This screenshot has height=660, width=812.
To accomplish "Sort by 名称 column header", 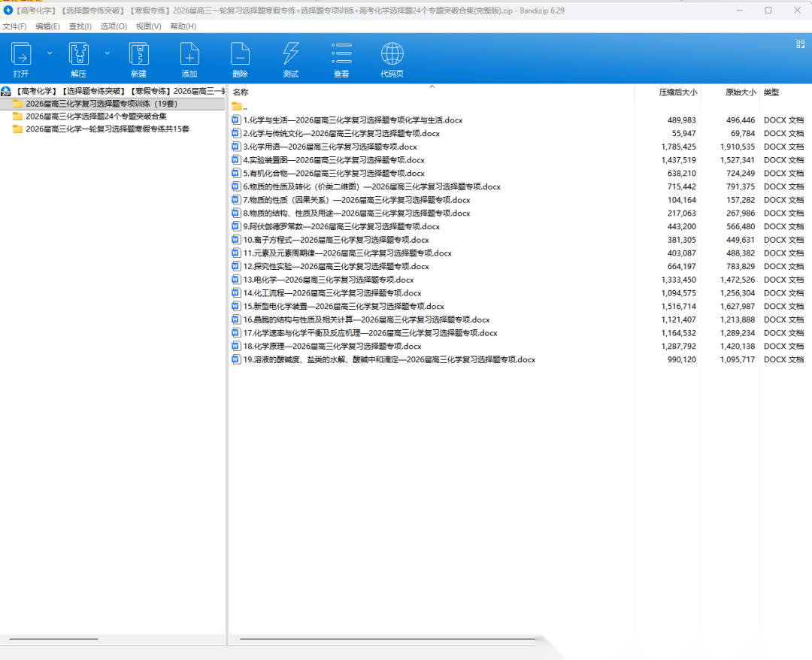I will (241, 92).
